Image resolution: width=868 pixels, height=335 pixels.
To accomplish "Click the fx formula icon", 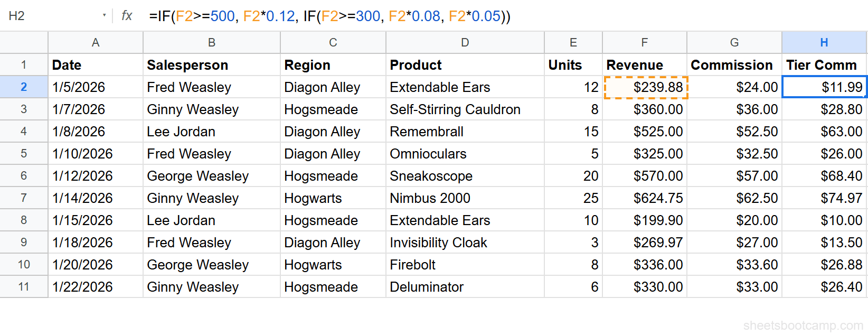I will (126, 16).
